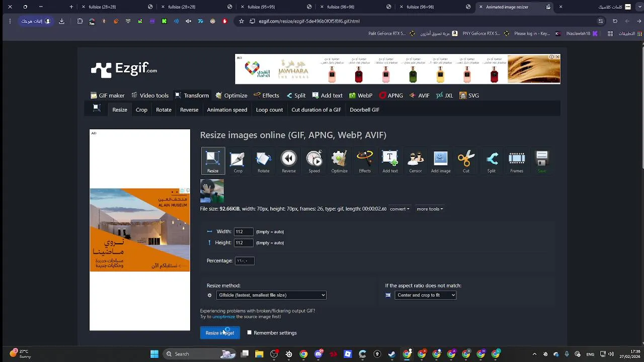Open AVIF tools menu
Viewport: 644px width, 362px height.
point(420,96)
